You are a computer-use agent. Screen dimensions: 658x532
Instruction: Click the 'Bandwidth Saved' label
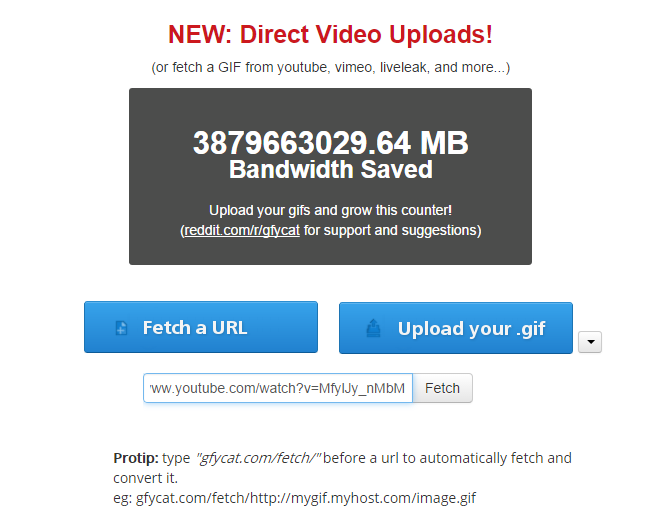tap(331, 170)
